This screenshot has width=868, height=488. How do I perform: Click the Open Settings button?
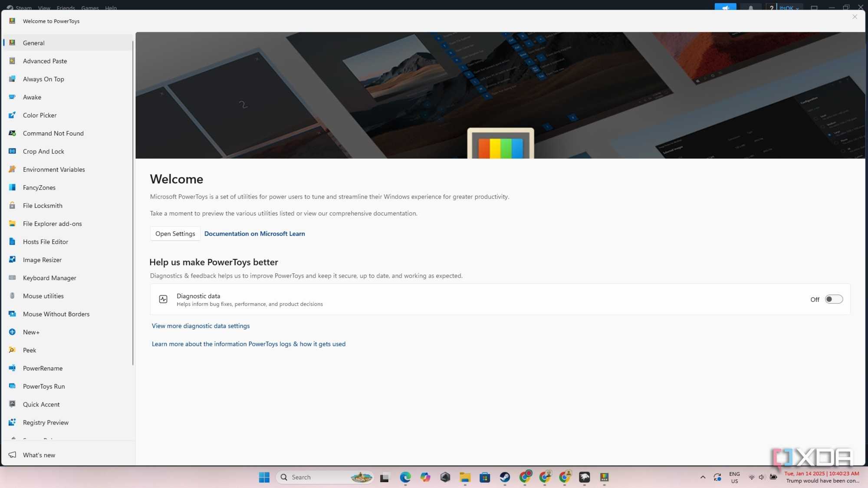[x=175, y=234]
